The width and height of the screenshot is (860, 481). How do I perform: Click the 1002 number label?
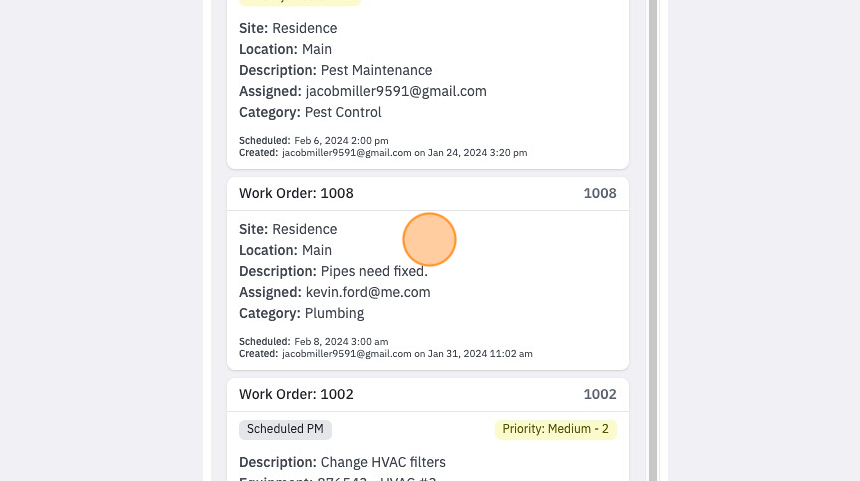599,394
